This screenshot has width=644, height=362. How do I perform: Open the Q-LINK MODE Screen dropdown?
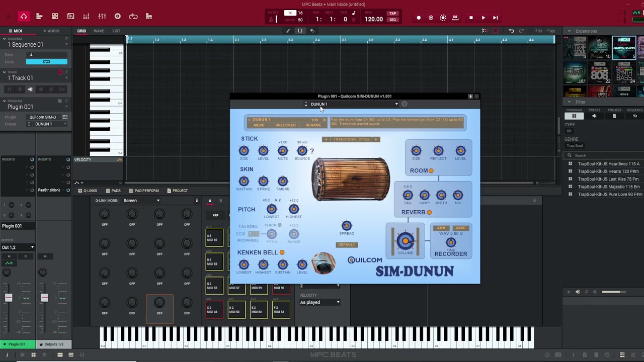[x=142, y=201]
